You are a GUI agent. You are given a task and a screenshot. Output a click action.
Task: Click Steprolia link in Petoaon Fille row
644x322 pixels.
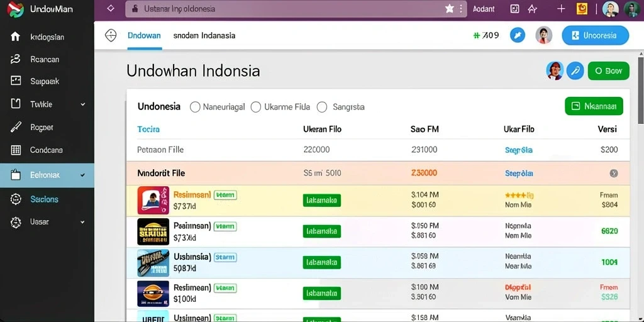coord(518,150)
